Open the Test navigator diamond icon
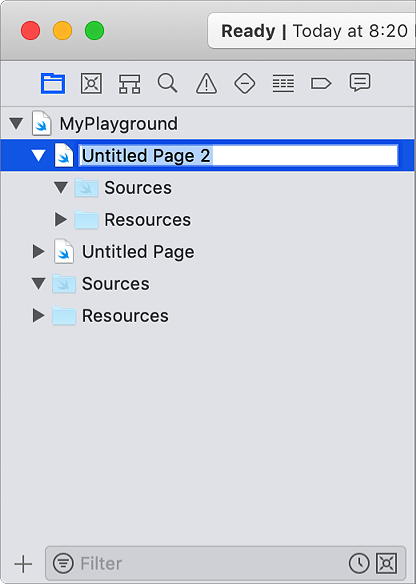The width and height of the screenshot is (416, 584). 245,83
